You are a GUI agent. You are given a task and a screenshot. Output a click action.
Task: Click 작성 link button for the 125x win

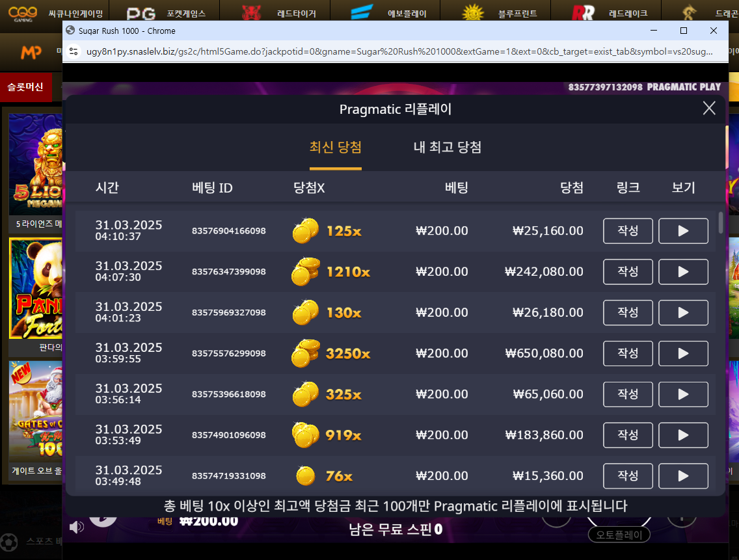628,231
